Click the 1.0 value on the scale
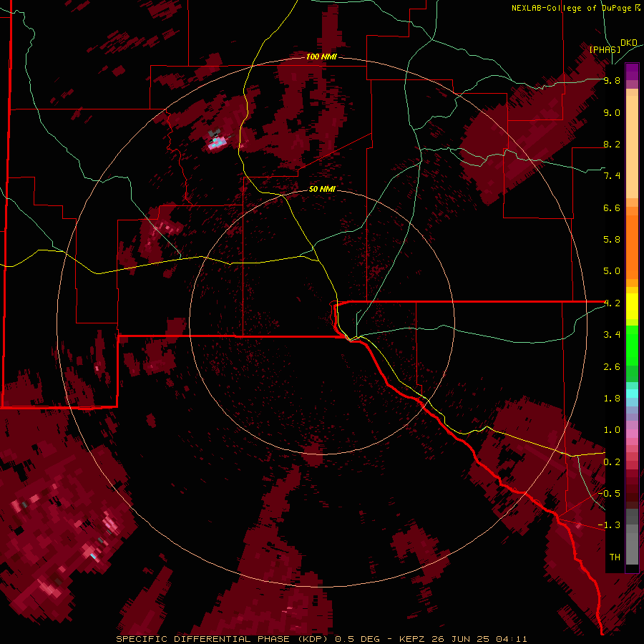 tap(612, 430)
